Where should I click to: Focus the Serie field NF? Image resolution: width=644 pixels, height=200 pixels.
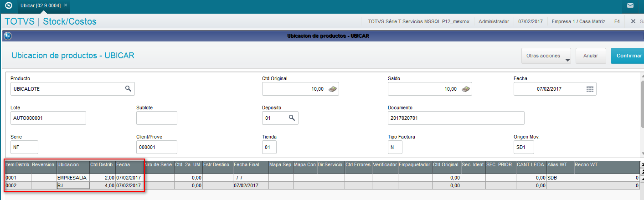click(24, 147)
